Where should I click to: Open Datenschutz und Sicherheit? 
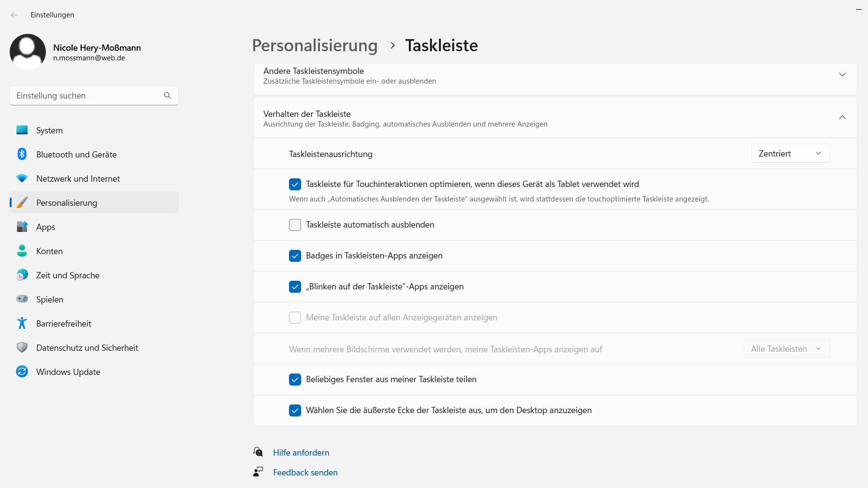87,347
